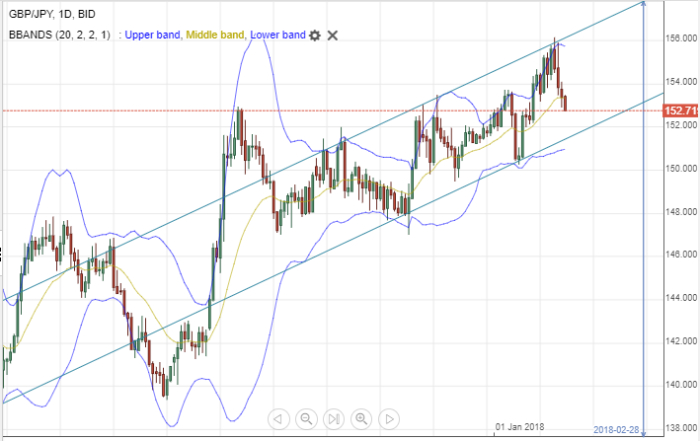The width and height of the screenshot is (700, 441).
Task: Click the 01 Jan 2018 axis label
Action: [520, 427]
